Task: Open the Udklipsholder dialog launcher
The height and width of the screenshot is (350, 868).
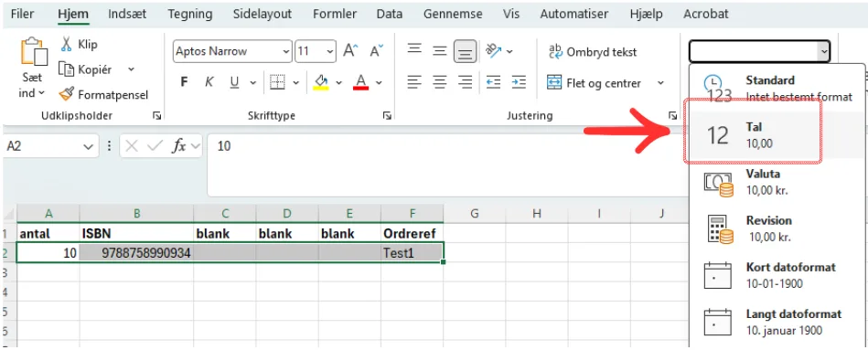Action: [156, 115]
